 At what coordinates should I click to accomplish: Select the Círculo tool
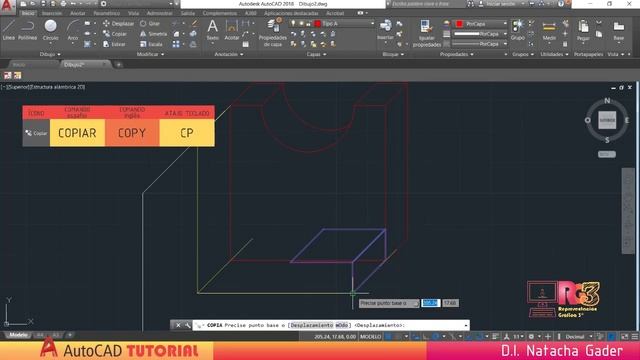[51, 29]
